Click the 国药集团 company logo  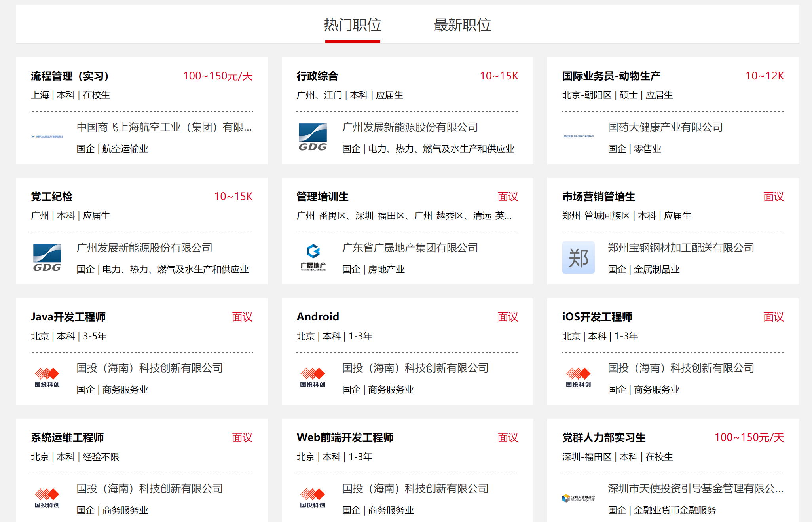[578, 137]
